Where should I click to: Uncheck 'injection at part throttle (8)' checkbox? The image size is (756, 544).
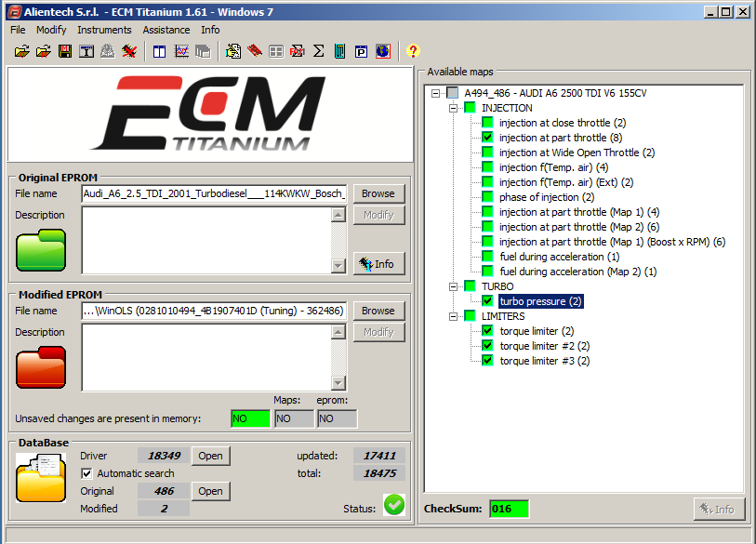point(488,138)
